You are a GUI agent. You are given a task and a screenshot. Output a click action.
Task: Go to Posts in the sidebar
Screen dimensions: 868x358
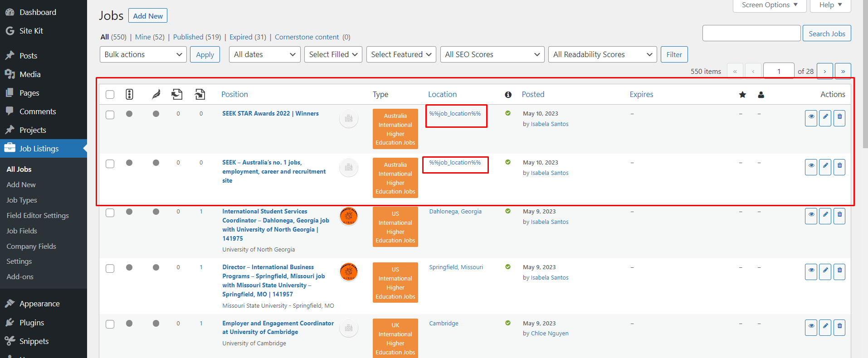(28, 56)
